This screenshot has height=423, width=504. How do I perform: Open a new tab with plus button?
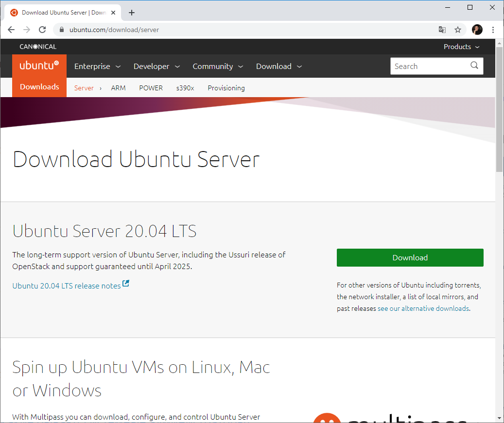pyautogui.click(x=131, y=13)
